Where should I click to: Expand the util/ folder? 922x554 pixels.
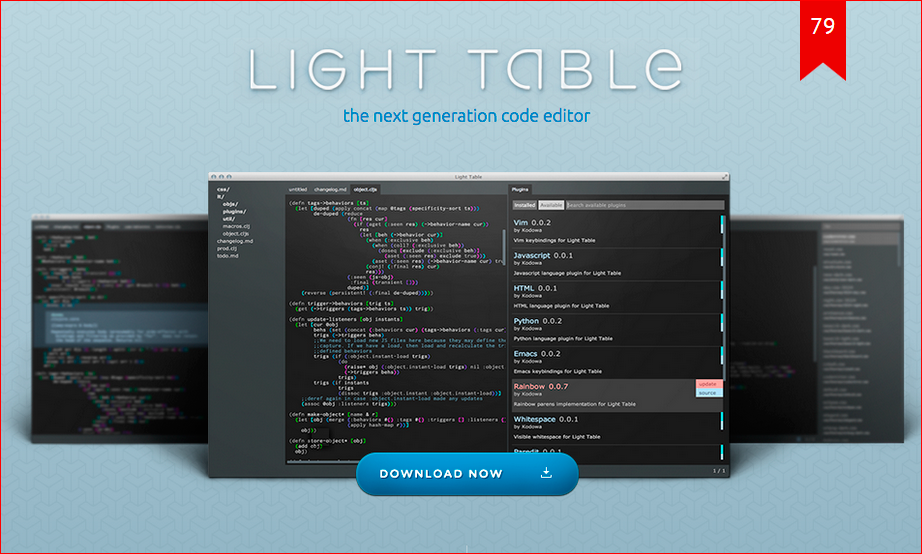[229, 219]
